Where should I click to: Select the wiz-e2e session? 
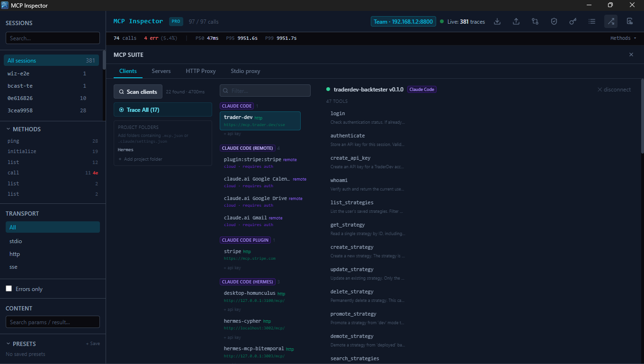click(x=52, y=73)
